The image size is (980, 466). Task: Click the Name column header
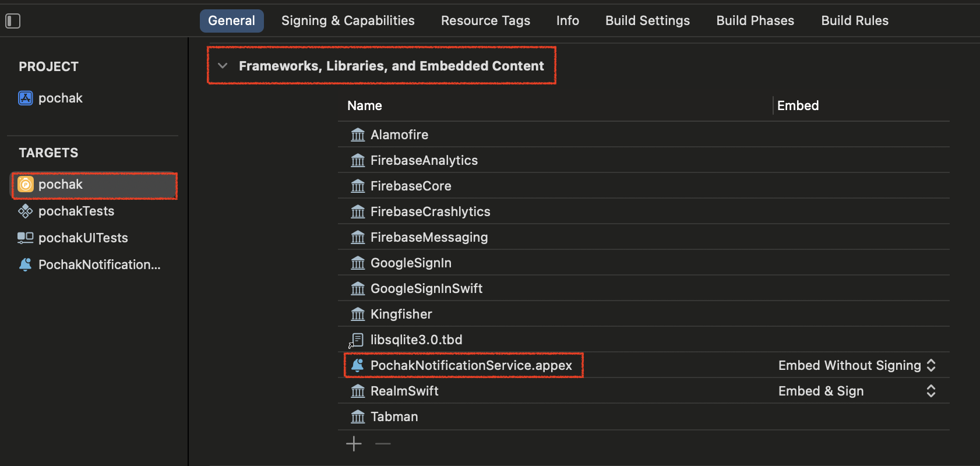pos(365,106)
